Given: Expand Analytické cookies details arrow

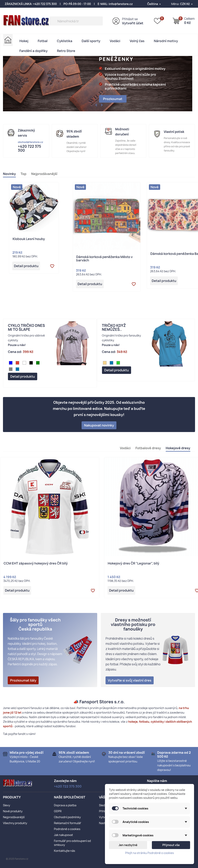Looking at the screenshot, I should (186, 822).
